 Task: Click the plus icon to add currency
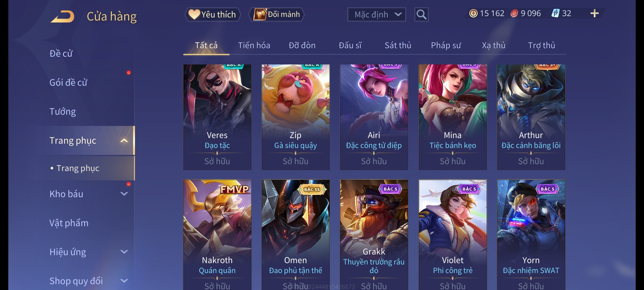[x=595, y=13]
